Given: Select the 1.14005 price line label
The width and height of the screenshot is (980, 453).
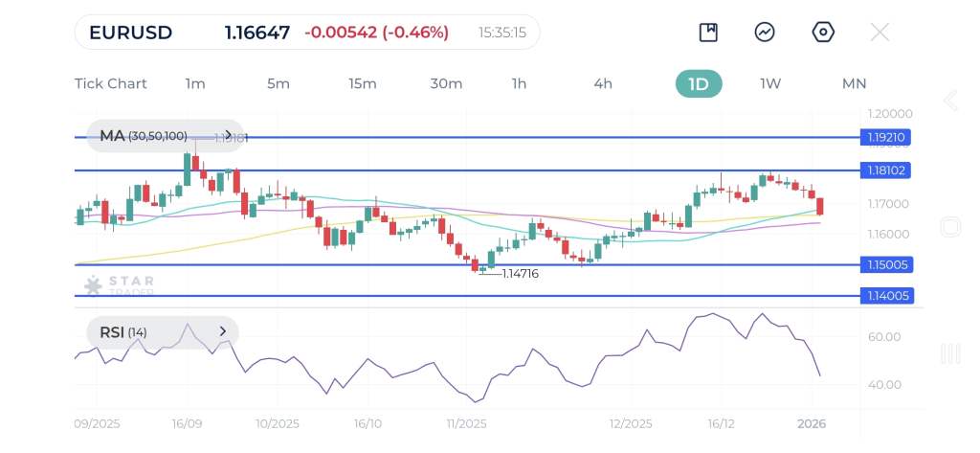Looking at the screenshot, I should (x=887, y=296).
